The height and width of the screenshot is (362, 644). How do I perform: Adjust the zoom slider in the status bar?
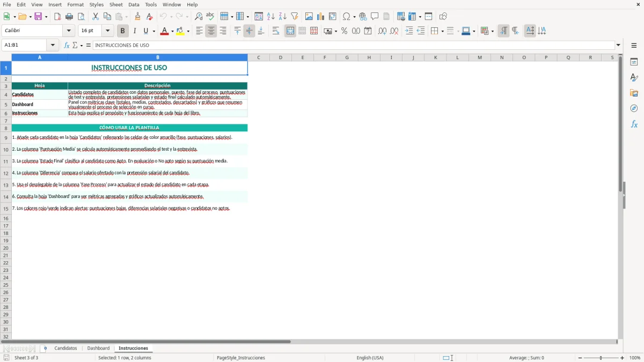point(601,358)
